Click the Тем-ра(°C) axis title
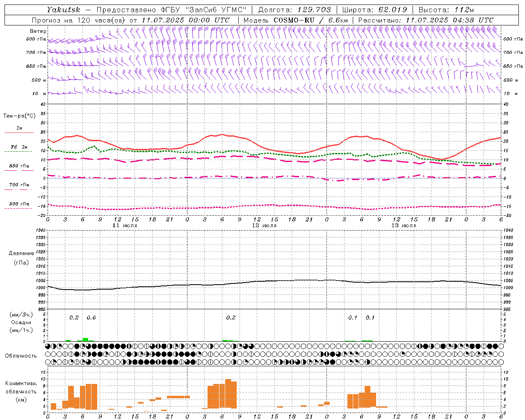Screen dimensions: 525x420 pyautogui.click(x=19, y=116)
